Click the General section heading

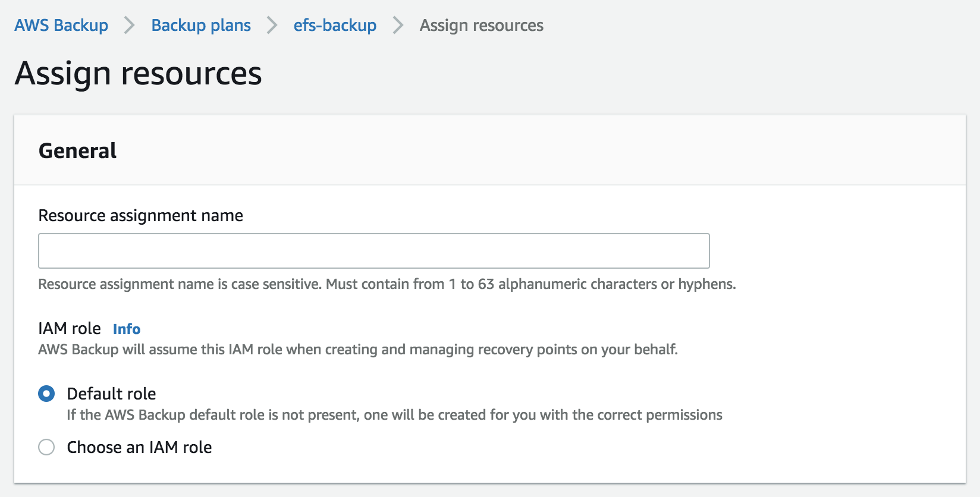pos(77,151)
